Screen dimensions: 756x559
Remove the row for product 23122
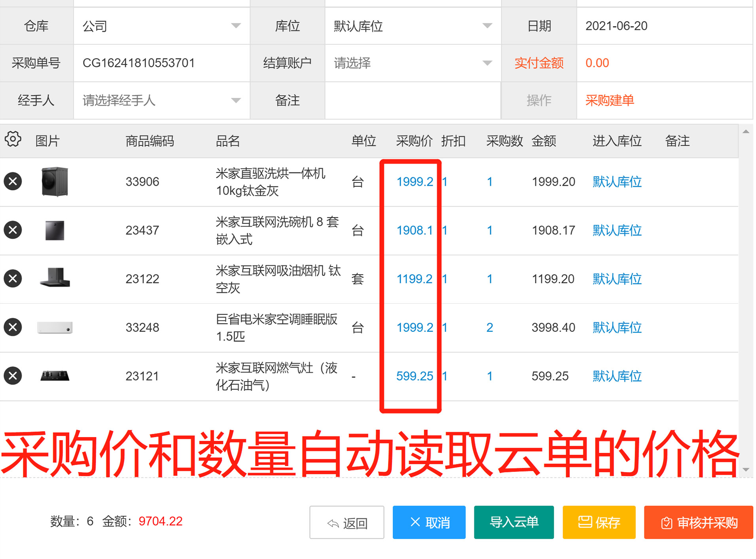13,279
